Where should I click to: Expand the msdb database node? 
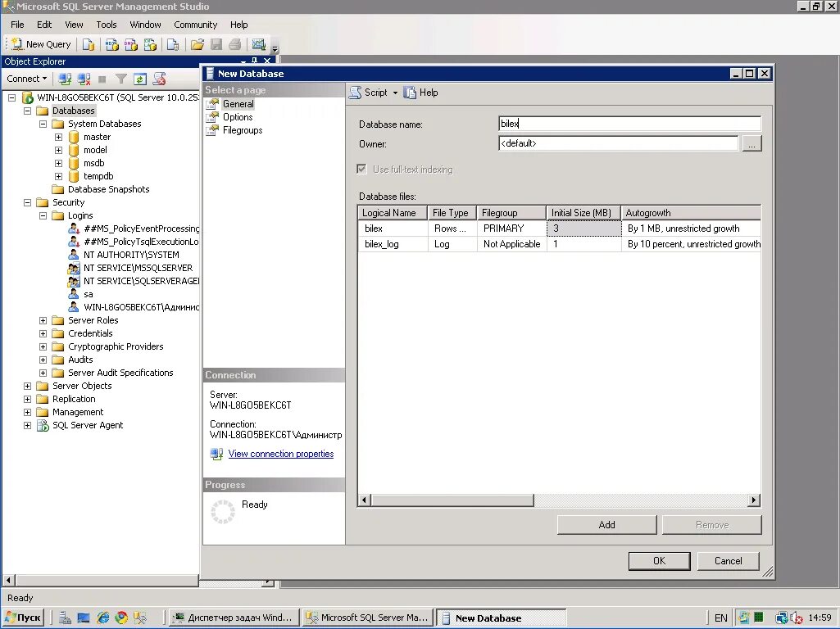coord(58,163)
